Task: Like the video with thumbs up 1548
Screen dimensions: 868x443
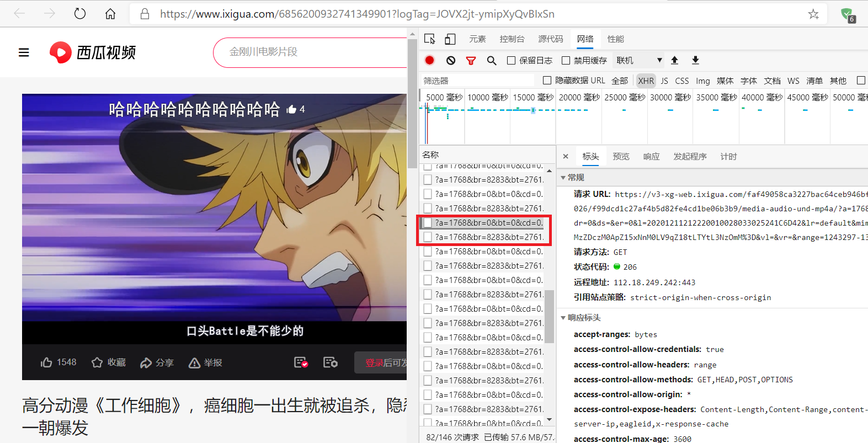Action: [58, 362]
